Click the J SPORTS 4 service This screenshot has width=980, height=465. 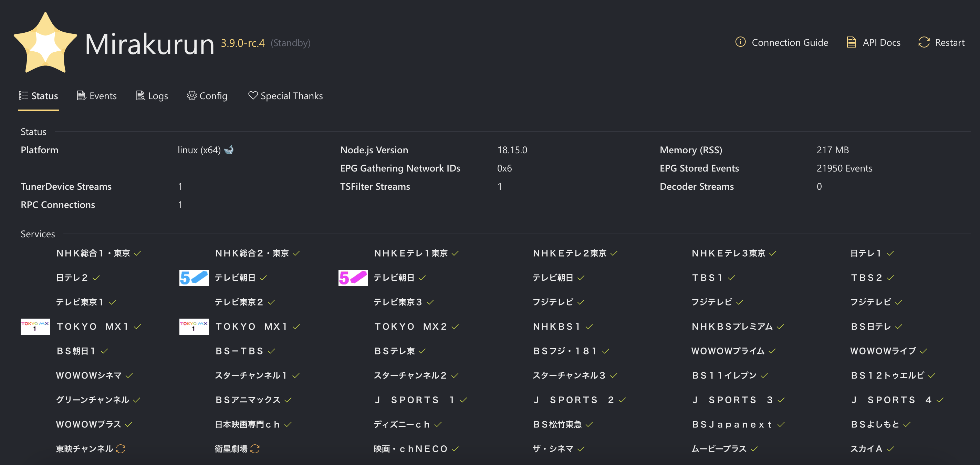point(890,400)
